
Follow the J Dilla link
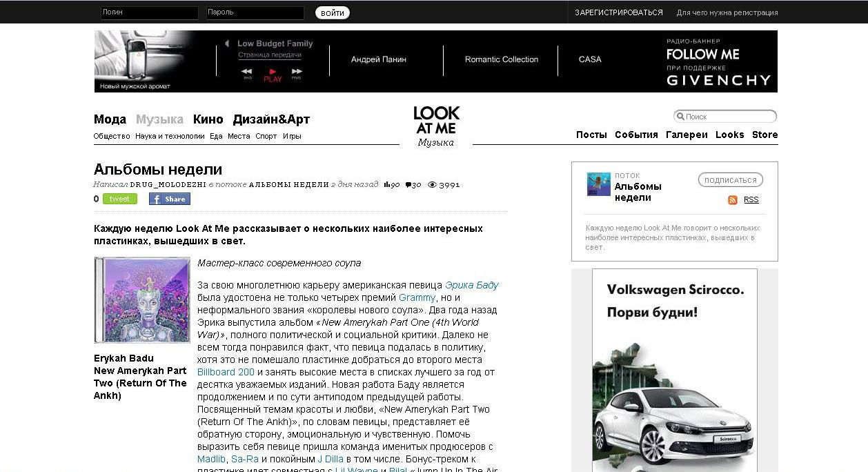click(x=330, y=459)
